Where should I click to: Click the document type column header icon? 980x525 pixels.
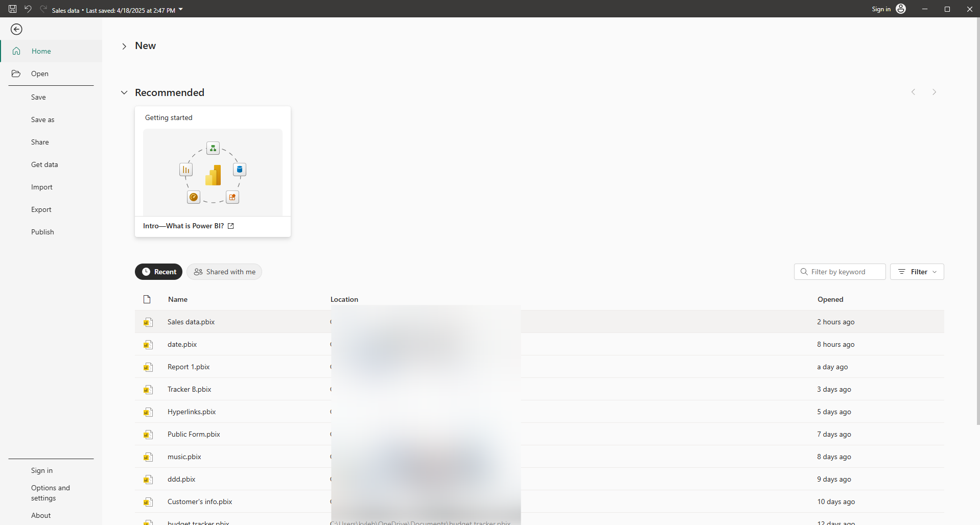pos(147,299)
